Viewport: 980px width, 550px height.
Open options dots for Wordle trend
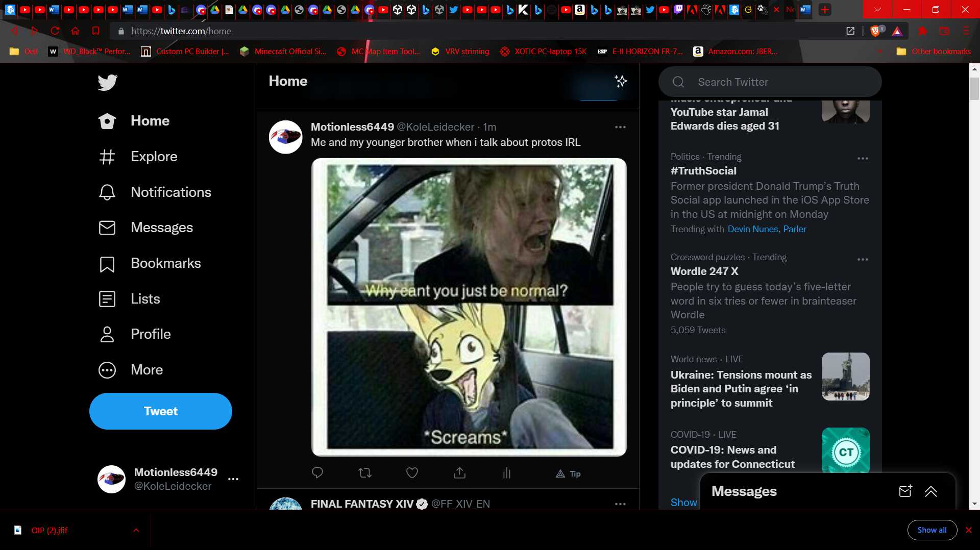tap(863, 260)
